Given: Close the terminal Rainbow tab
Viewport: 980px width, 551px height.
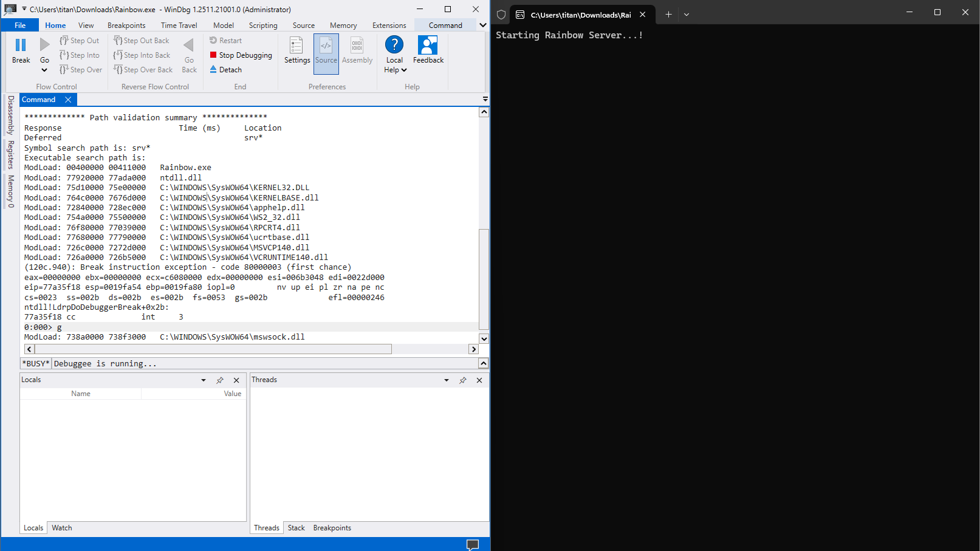Looking at the screenshot, I should 643,15.
